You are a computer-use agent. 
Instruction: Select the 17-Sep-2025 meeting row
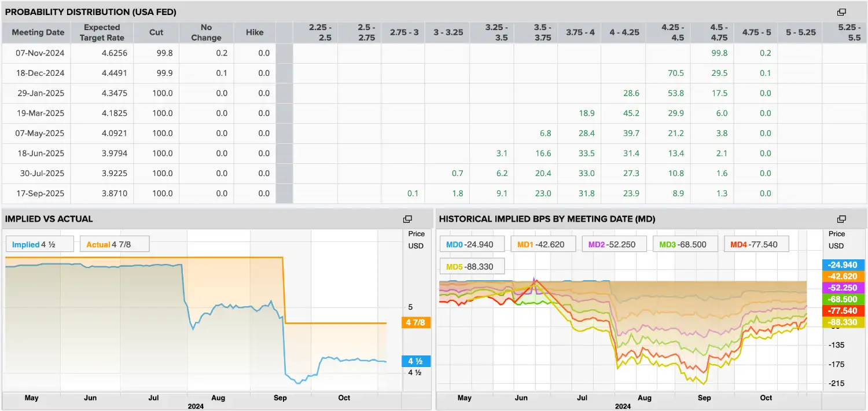[x=434, y=193]
